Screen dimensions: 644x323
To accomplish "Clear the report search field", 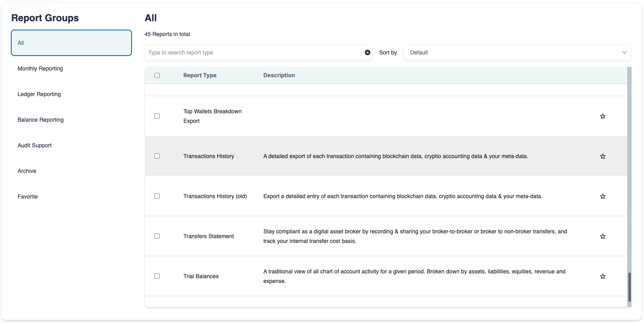I will 367,52.
